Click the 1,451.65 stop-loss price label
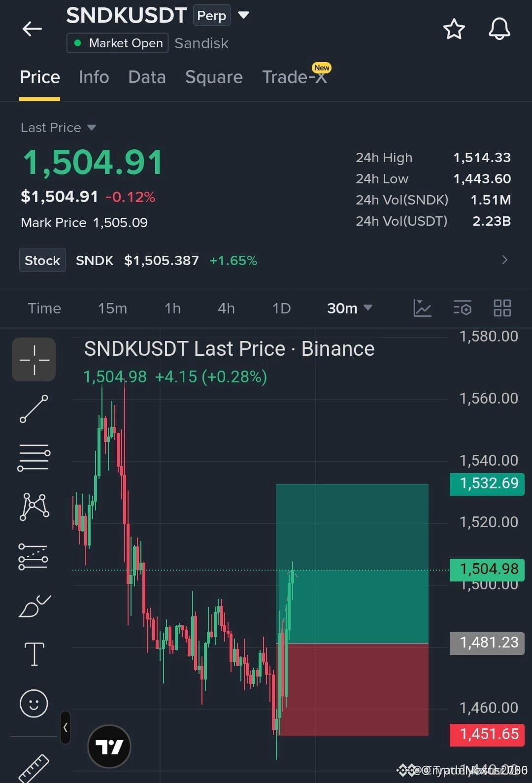This screenshot has width=532, height=783. (x=487, y=734)
